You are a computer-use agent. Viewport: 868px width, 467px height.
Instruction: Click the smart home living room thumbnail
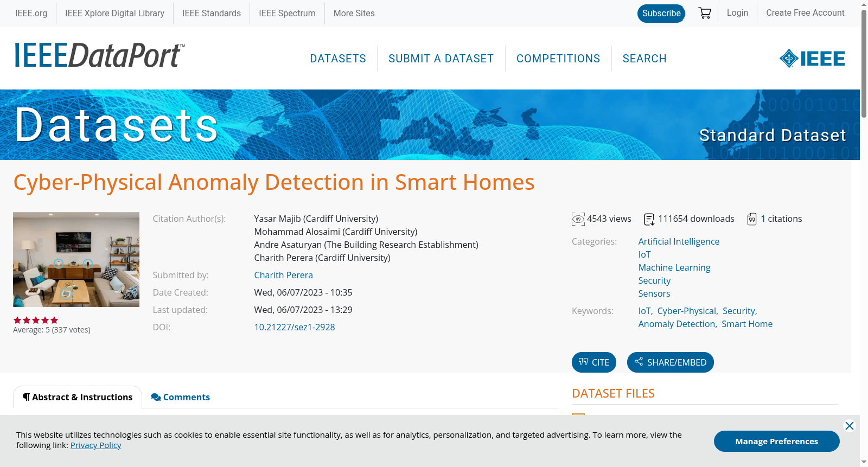click(x=76, y=259)
